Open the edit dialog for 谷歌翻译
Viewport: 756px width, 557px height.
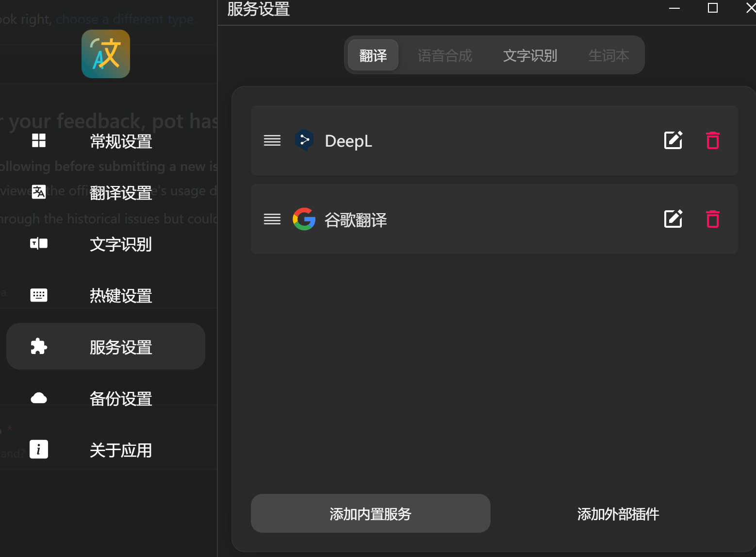click(673, 219)
